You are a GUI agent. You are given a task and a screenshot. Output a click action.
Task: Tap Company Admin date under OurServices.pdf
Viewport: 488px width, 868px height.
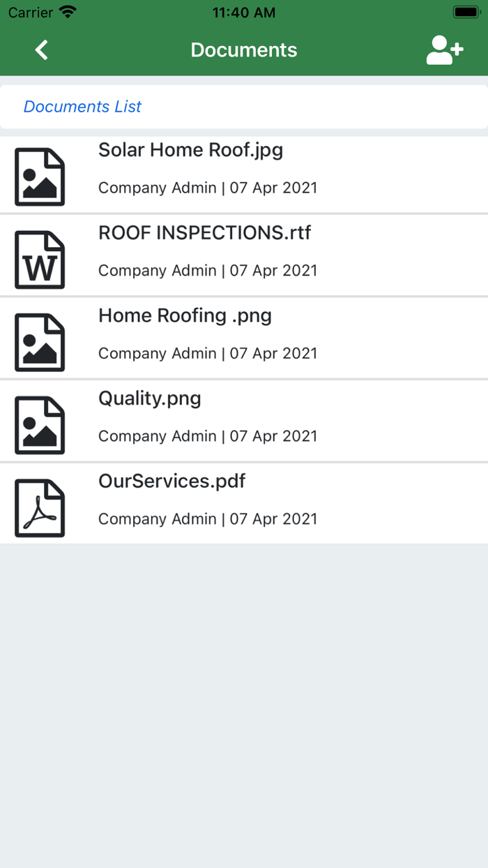[208, 519]
